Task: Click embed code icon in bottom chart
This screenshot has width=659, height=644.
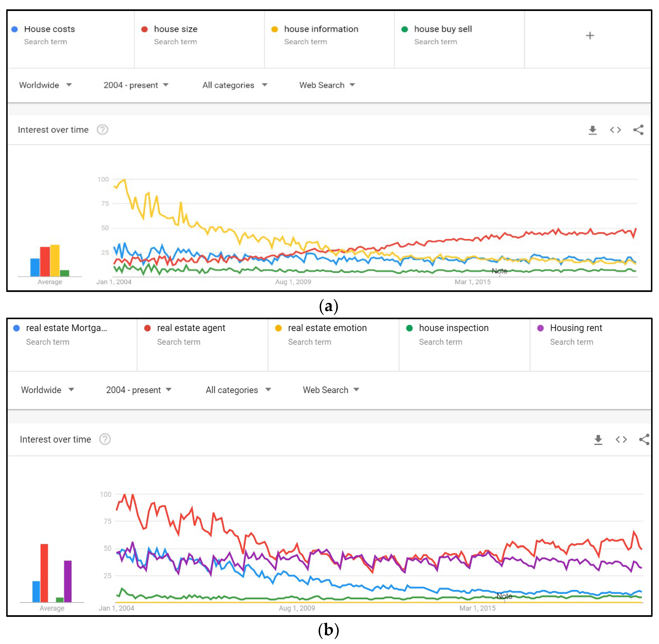Action: pos(621,439)
